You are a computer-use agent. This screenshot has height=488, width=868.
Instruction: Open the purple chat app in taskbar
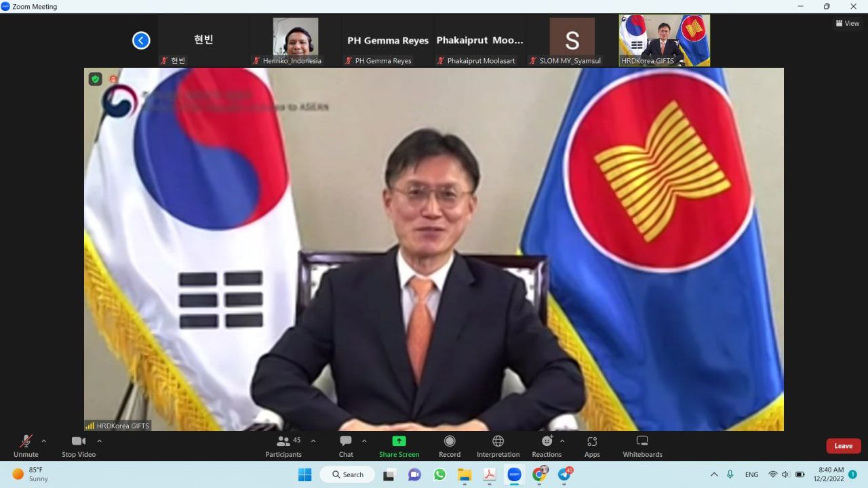coord(414,474)
